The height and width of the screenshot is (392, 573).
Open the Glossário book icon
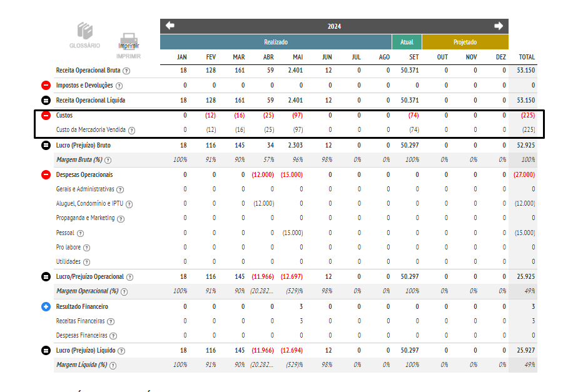(85, 31)
